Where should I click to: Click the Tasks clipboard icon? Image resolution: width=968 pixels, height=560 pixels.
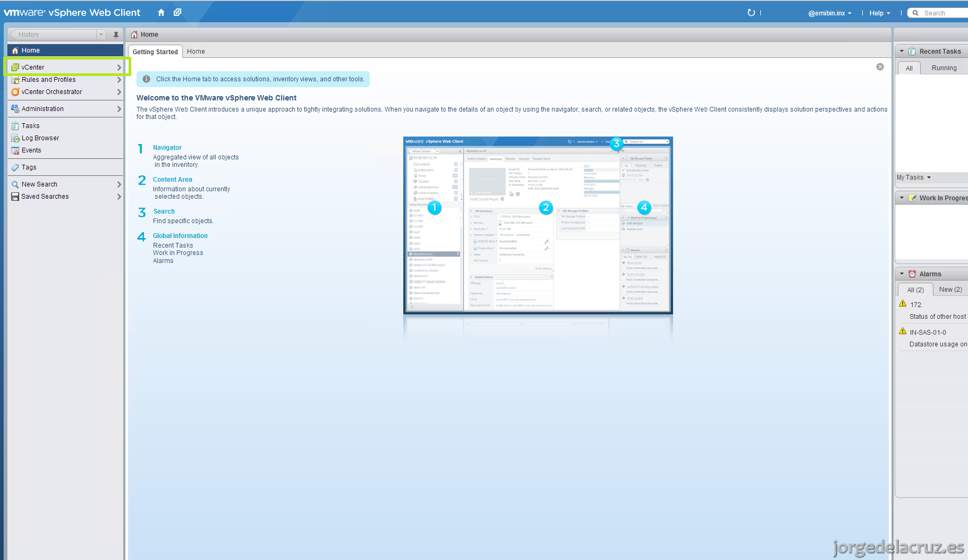(x=15, y=126)
